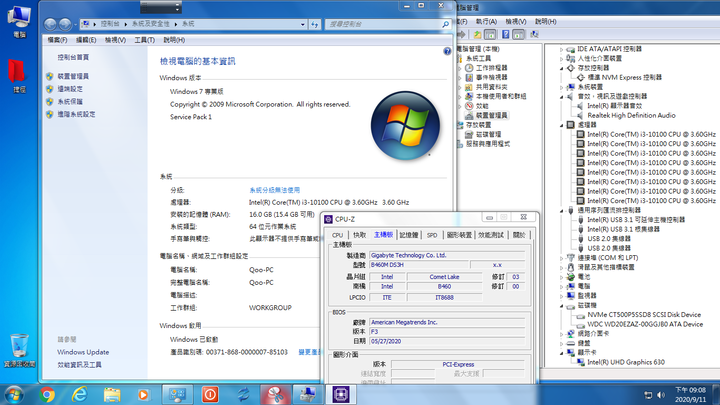Select 標準 NVM Express 控制器 device
This screenshot has height=405, width=720.
point(624,77)
